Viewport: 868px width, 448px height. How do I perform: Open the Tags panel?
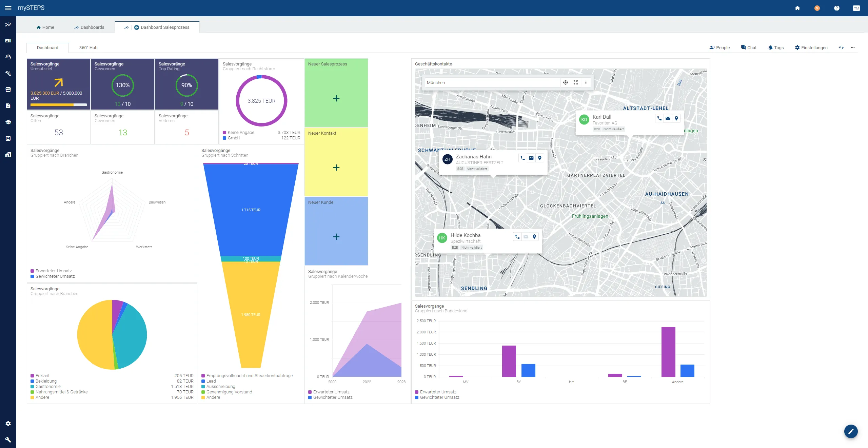(x=775, y=47)
